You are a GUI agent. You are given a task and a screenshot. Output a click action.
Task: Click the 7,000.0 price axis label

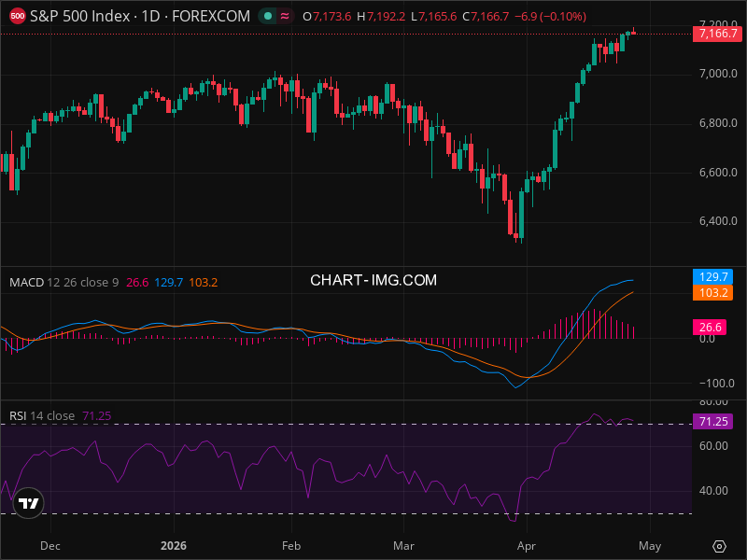(x=718, y=74)
